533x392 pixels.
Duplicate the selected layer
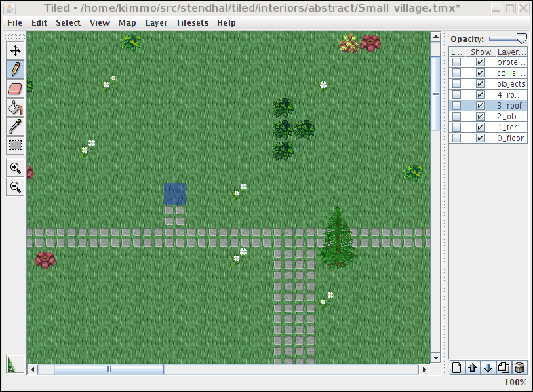(x=504, y=368)
